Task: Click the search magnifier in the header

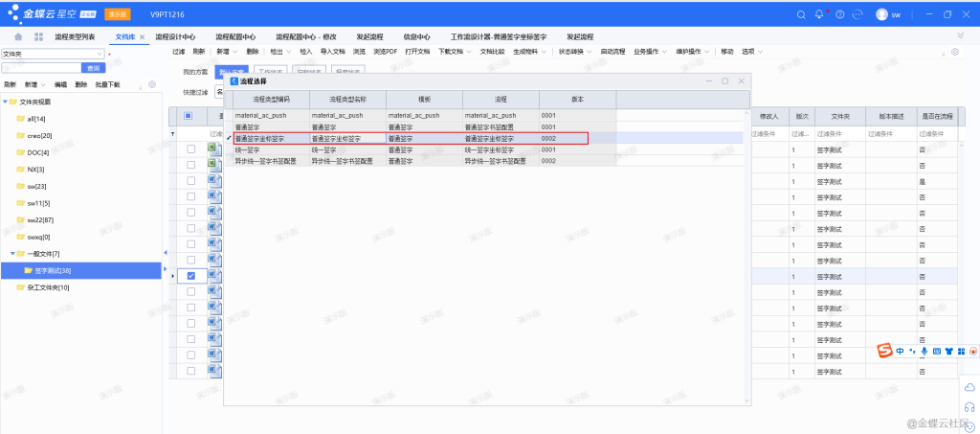Action: point(802,14)
